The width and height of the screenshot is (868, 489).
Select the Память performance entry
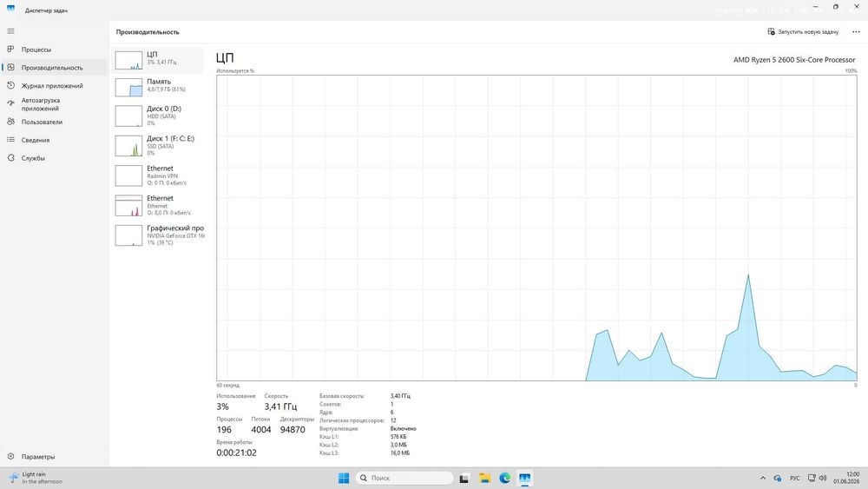[x=158, y=87]
